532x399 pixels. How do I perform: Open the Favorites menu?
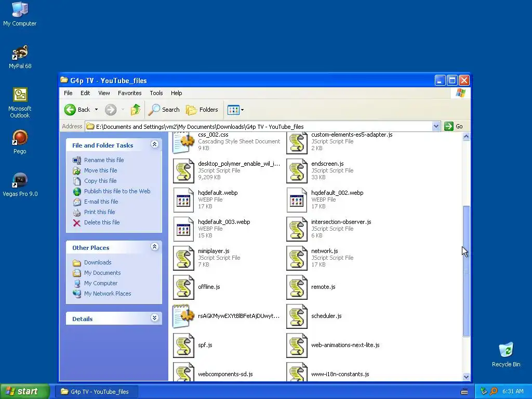pyautogui.click(x=129, y=93)
